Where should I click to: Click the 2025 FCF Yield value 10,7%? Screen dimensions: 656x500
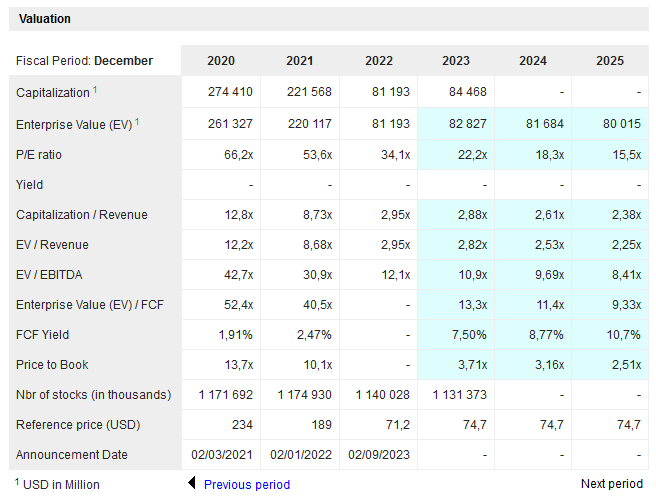click(x=624, y=335)
